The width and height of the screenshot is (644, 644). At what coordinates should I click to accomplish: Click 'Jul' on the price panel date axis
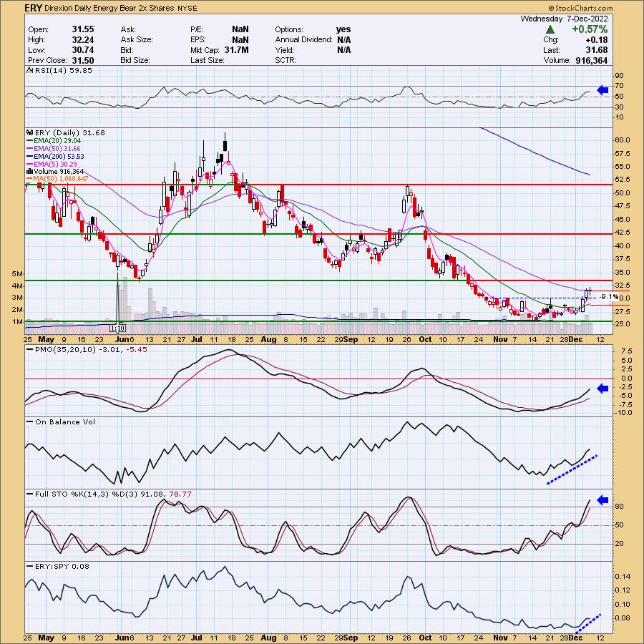(197, 340)
